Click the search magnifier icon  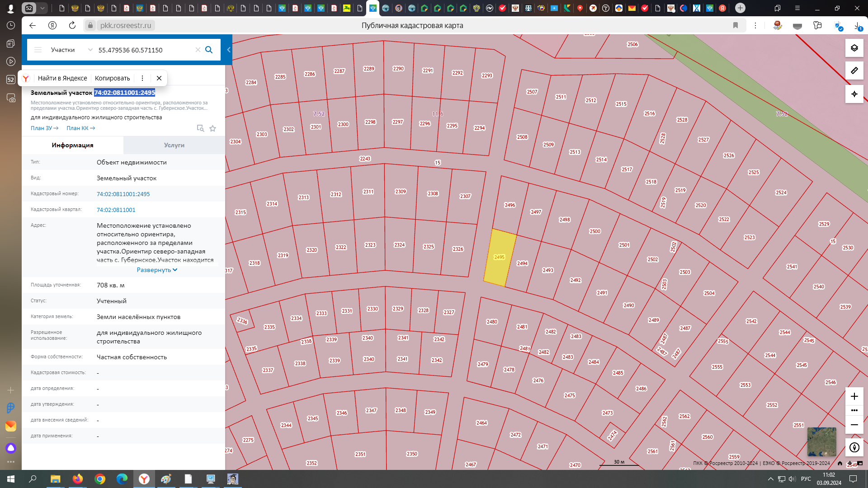click(209, 50)
